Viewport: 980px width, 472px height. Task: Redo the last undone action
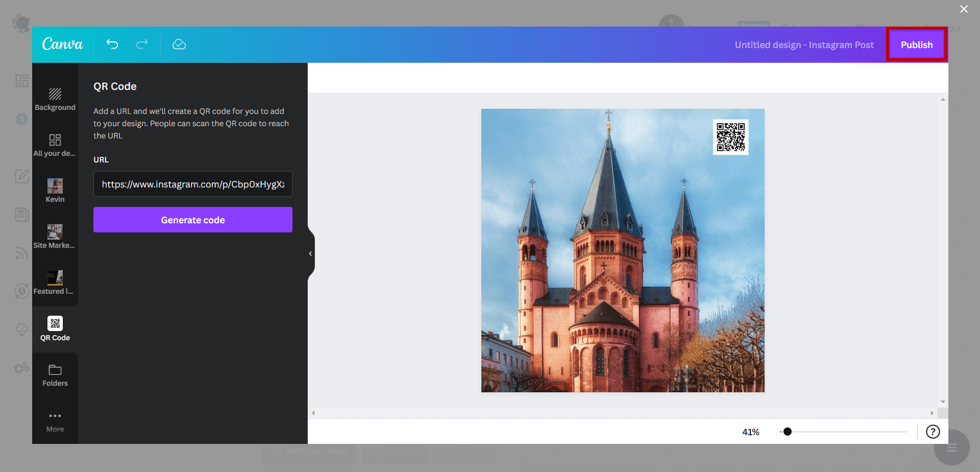(x=142, y=44)
